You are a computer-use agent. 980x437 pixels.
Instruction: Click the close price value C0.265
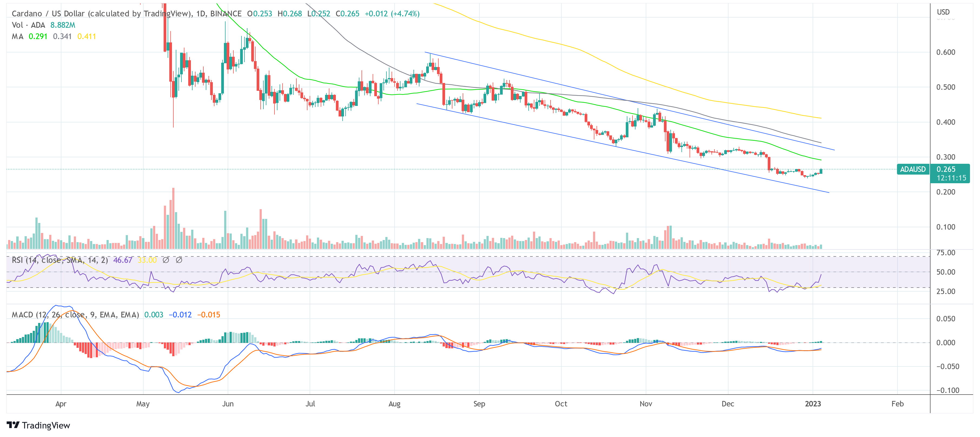click(x=348, y=14)
